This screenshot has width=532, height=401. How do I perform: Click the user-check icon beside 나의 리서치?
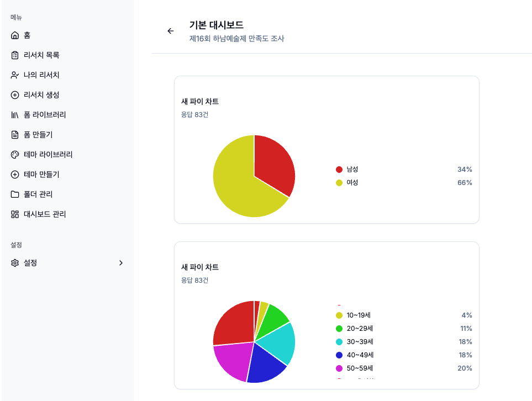click(x=15, y=75)
